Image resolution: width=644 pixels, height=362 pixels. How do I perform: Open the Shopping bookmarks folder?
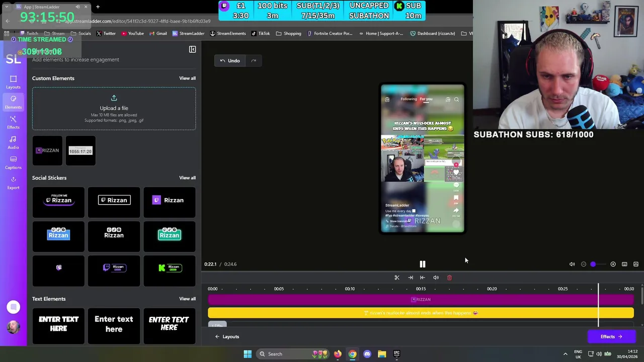pyautogui.click(x=289, y=34)
